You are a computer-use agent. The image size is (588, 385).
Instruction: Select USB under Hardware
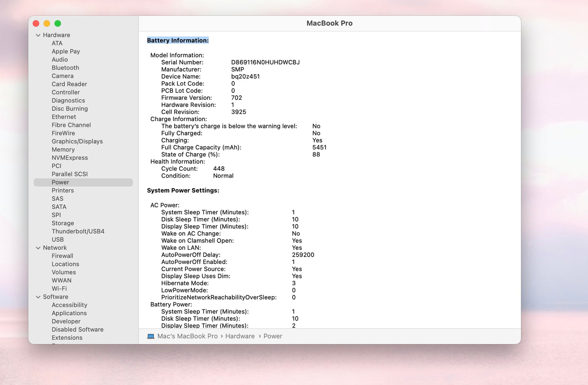[x=57, y=240]
